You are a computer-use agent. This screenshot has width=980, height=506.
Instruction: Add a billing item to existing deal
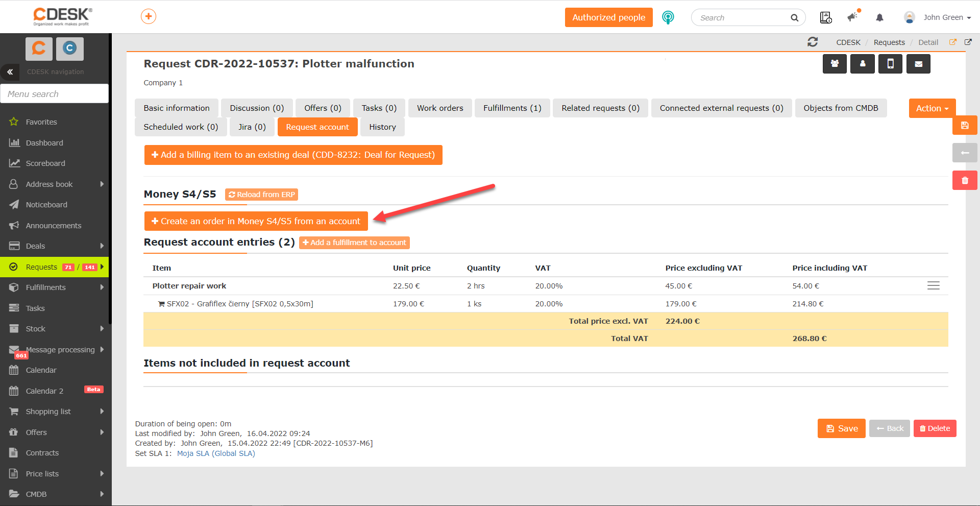(293, 155)
